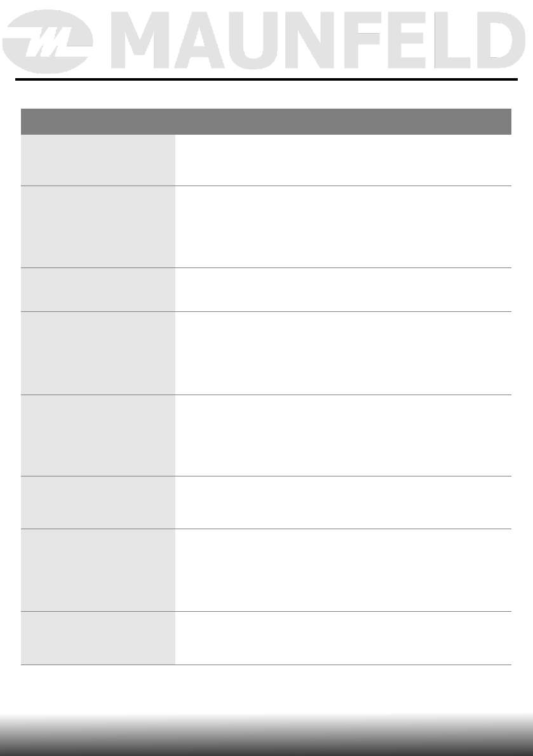533x756 pixels.
Task: Select the white right cell of seventh table row
Action: point(343,570)
